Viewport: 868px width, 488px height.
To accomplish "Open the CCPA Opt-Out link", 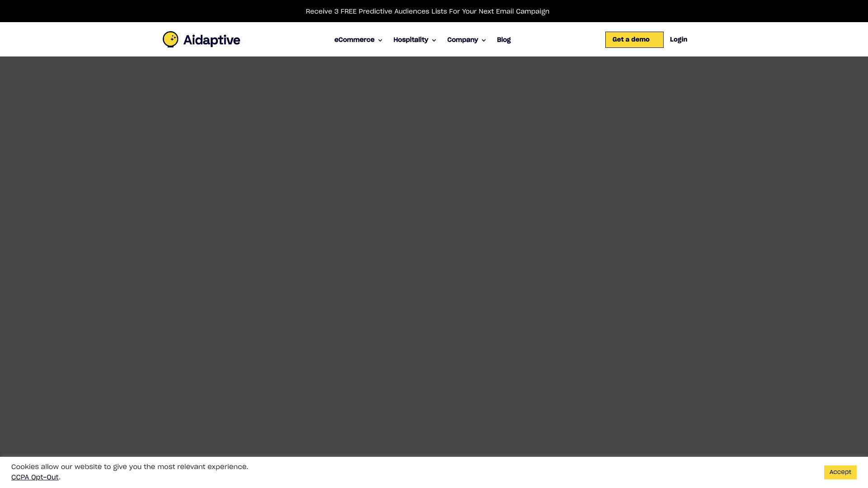I will click(34, 477).
